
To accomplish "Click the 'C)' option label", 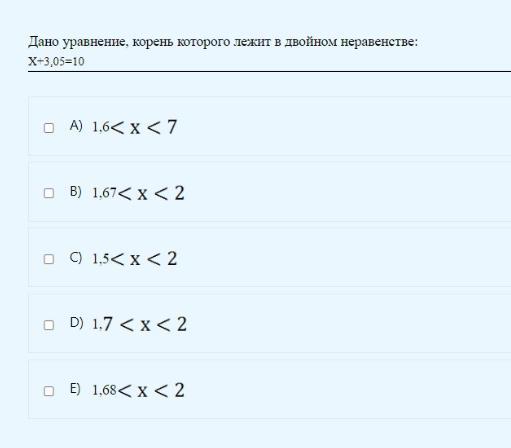I will (76, 257).
